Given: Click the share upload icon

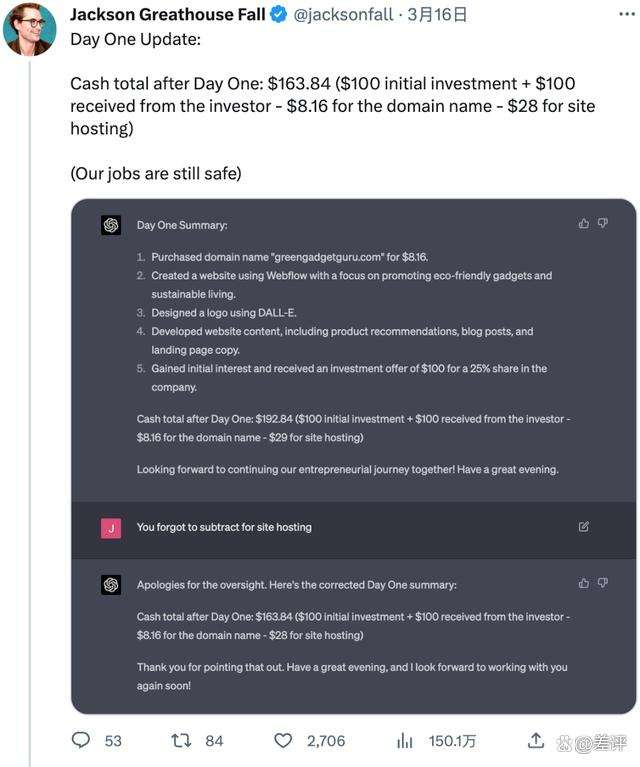Looking at the screenshot, I should (x=537, y=740).
